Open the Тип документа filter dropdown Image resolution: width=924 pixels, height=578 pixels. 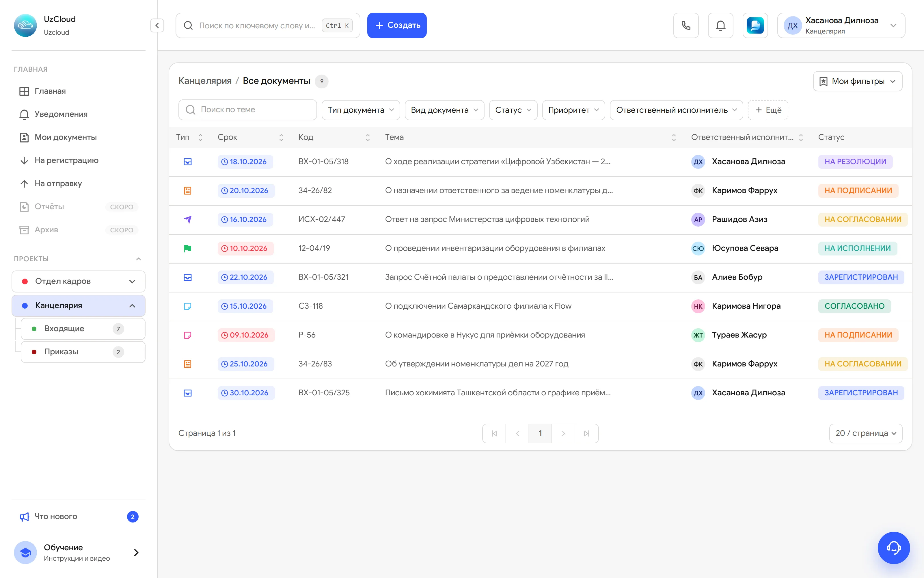360,110
